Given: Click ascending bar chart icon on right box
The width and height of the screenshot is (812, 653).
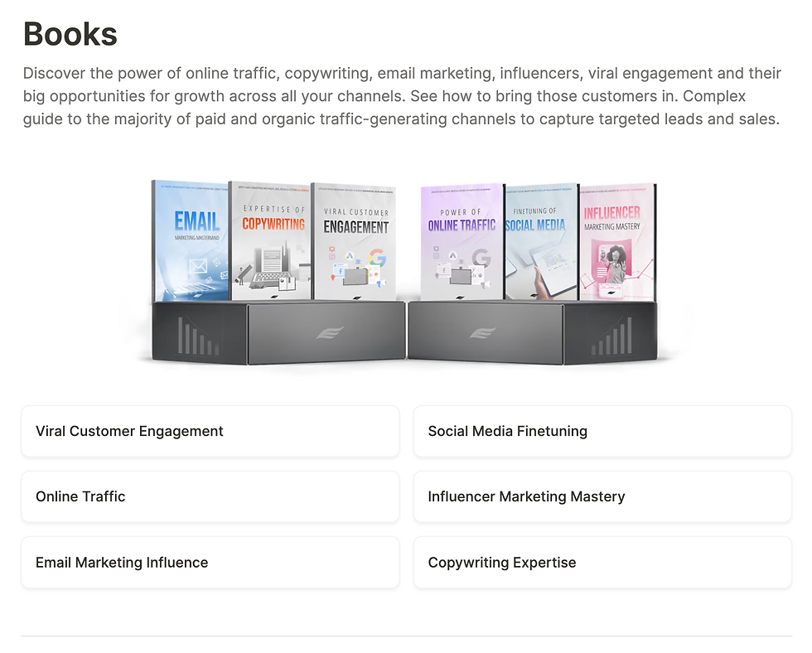Looking at the screenshot, I should tap(611, 336).
